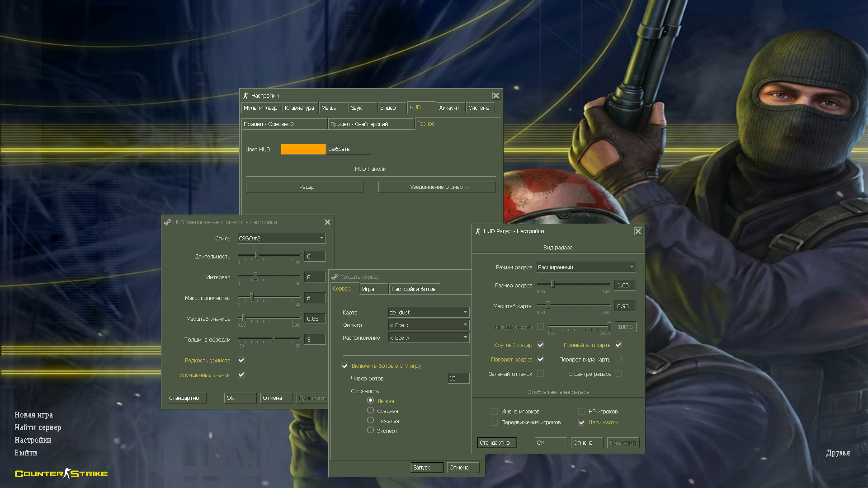Click the Уведомление о смерти panel button
The width and height of the screenshot is (868, 488).
pos(437,187)
